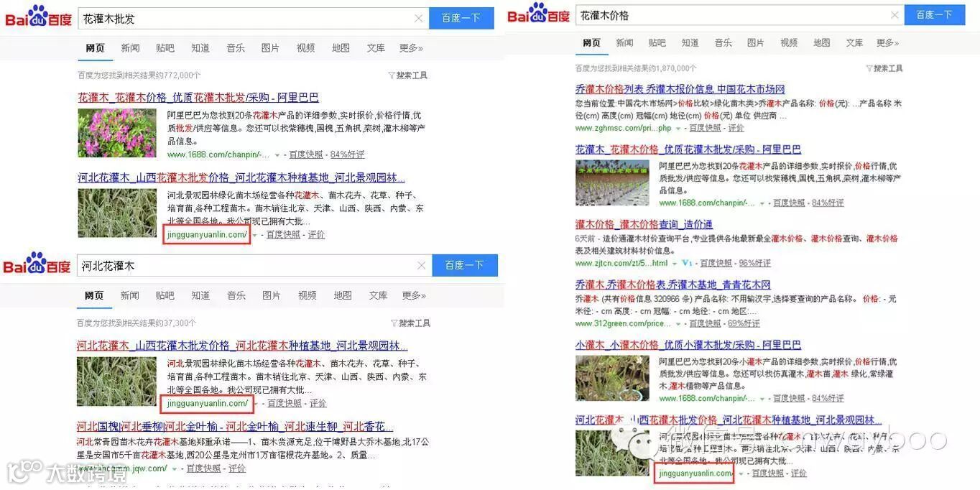
Task: Switch to 新闻 tab in 花灌木批发 search
Action: pos(130,48)
